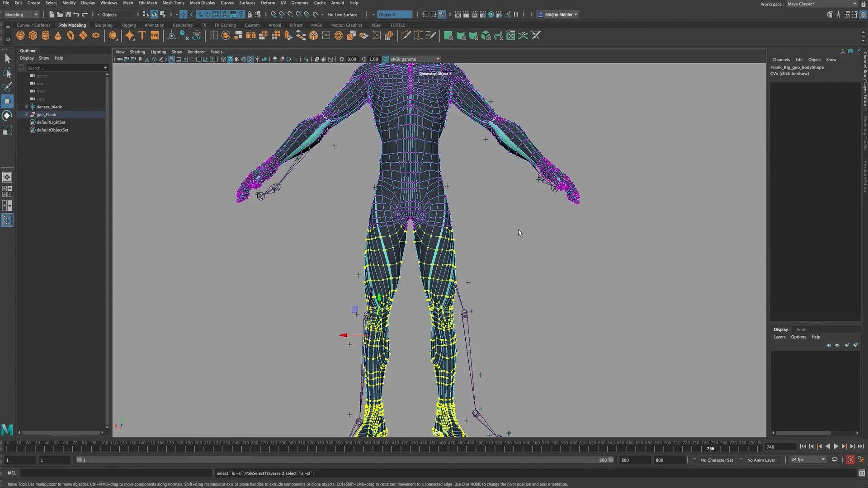Expand the dancer_blade node in Outliner
The width and height of the screenshot is (868, 488).
coord(26,107)
